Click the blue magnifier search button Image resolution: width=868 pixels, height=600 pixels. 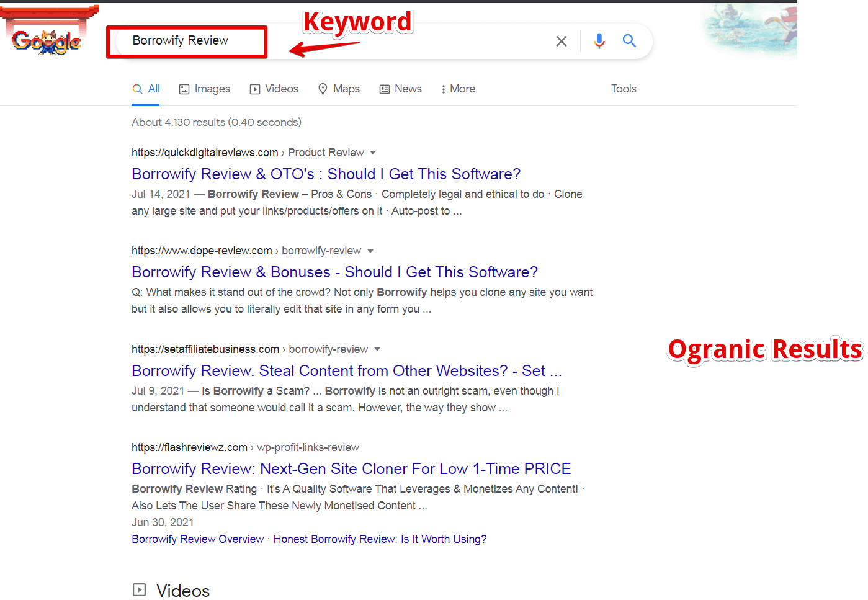[629, 41]
